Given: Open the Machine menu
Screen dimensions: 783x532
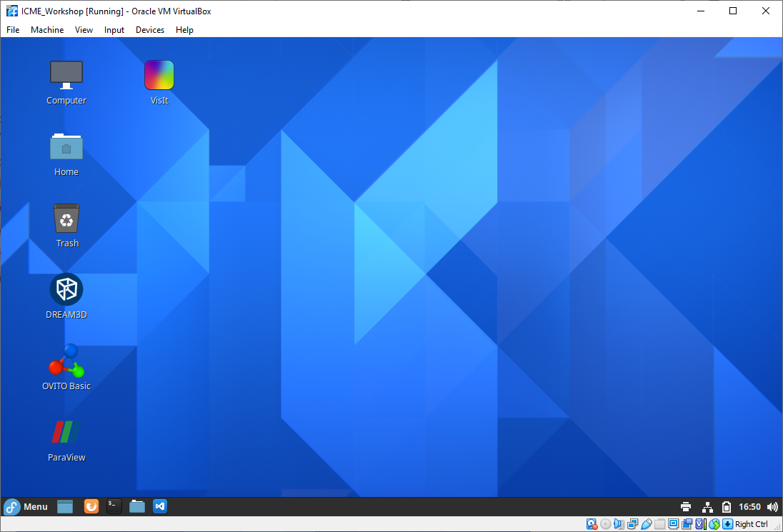Looking at the screenshot, I should (47, 30).
